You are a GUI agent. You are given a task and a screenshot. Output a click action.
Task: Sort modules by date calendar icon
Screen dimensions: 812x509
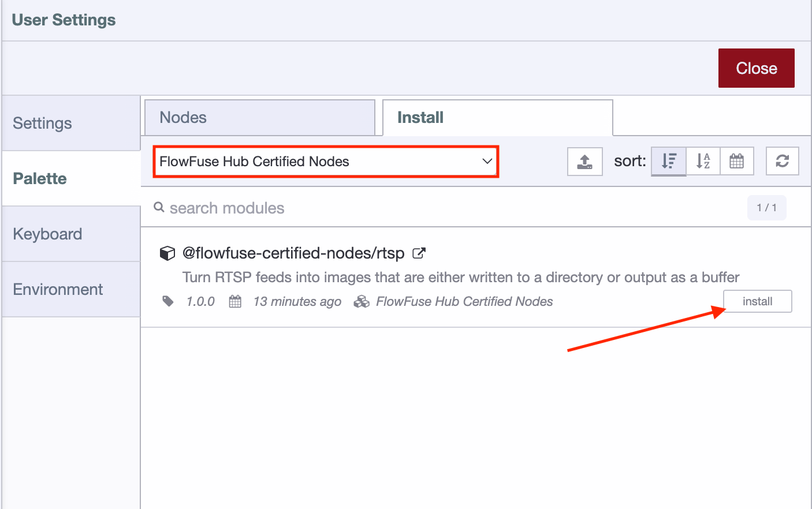coord(737,161)
